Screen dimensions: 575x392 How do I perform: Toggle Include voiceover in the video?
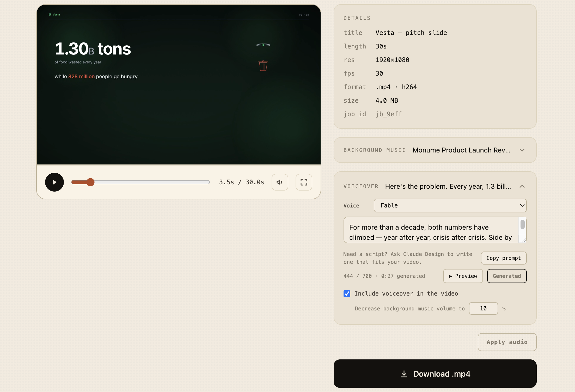347,294
